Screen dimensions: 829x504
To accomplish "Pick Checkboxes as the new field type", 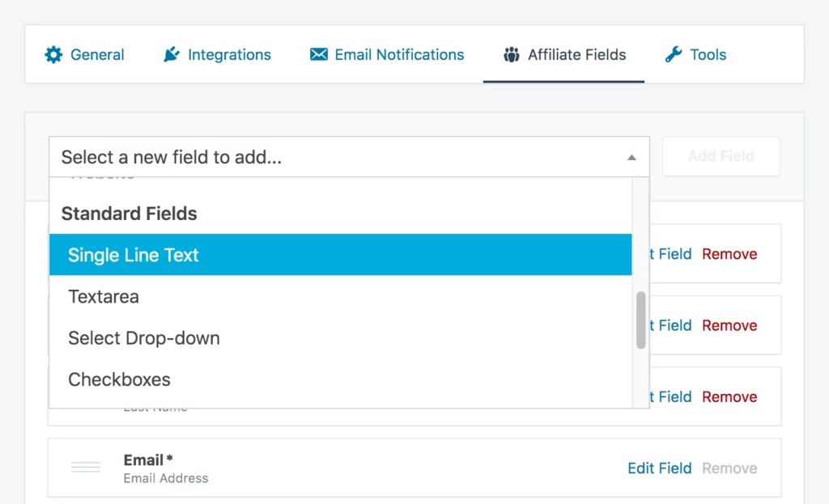I will [x=119, y=379].
